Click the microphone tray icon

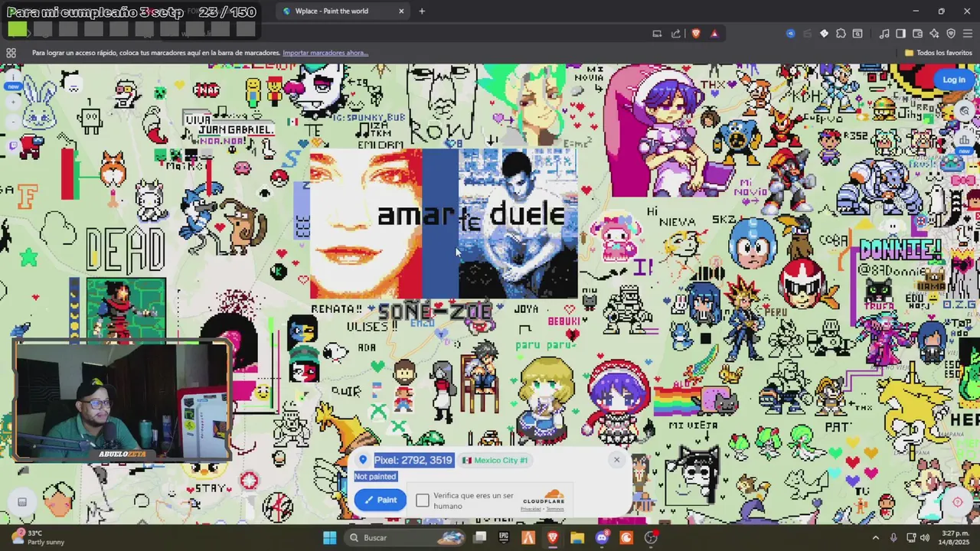click(893, 537)
